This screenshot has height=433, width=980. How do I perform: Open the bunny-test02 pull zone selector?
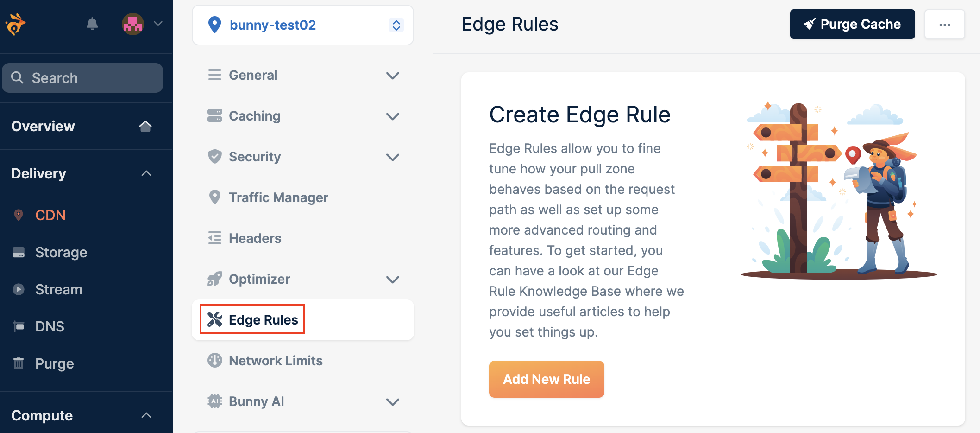(303, 25)
